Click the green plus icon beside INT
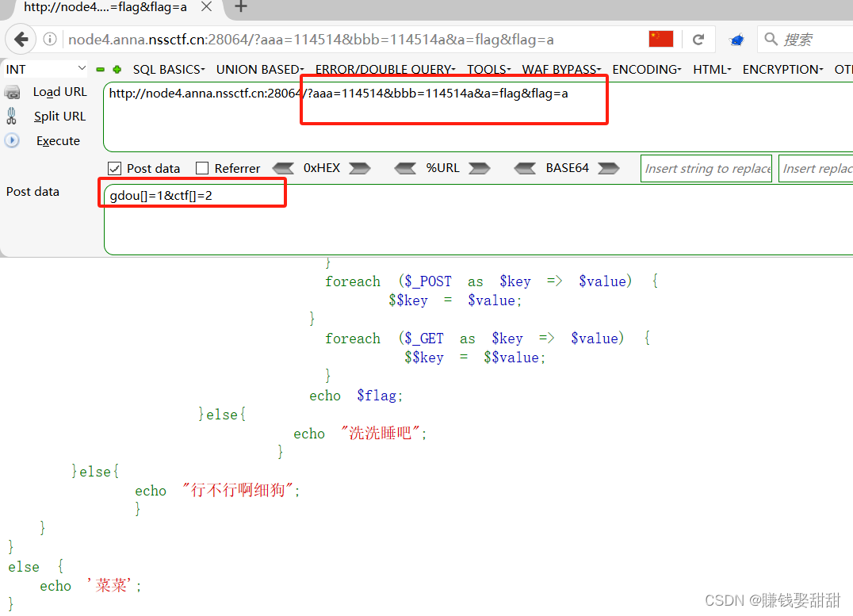Screen dimensions: 853x616 click(x=115, y=69)
